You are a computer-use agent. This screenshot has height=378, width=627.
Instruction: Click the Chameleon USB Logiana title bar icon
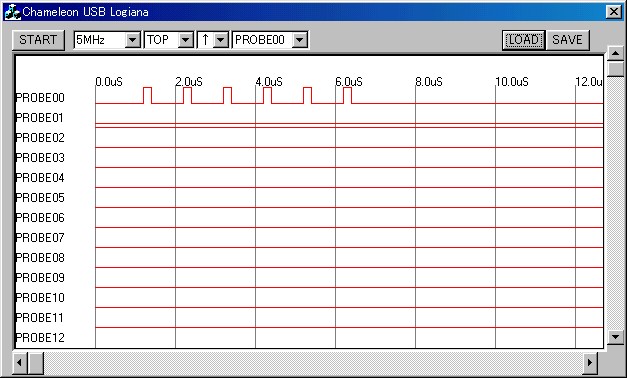(12, 12)
